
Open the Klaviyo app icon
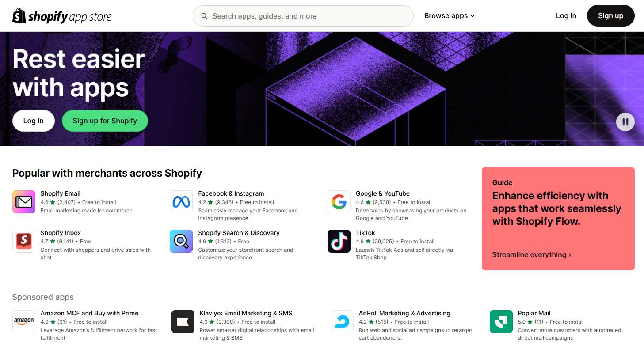[183, 322]
